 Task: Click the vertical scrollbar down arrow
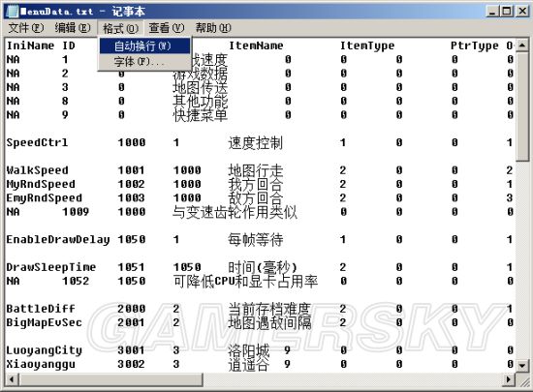[522, 365]
